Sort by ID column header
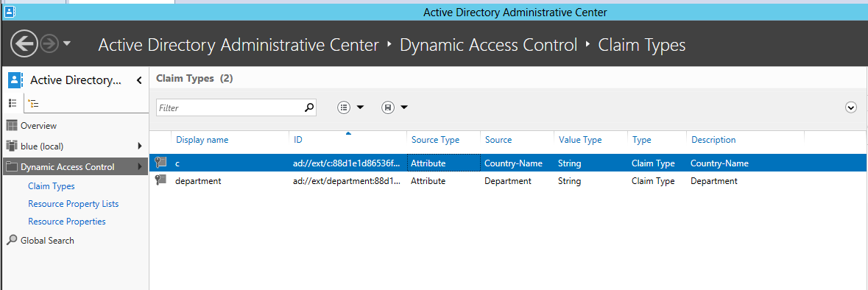The height and width of the screenshot is (290, 868). click(x=298, y=140)
